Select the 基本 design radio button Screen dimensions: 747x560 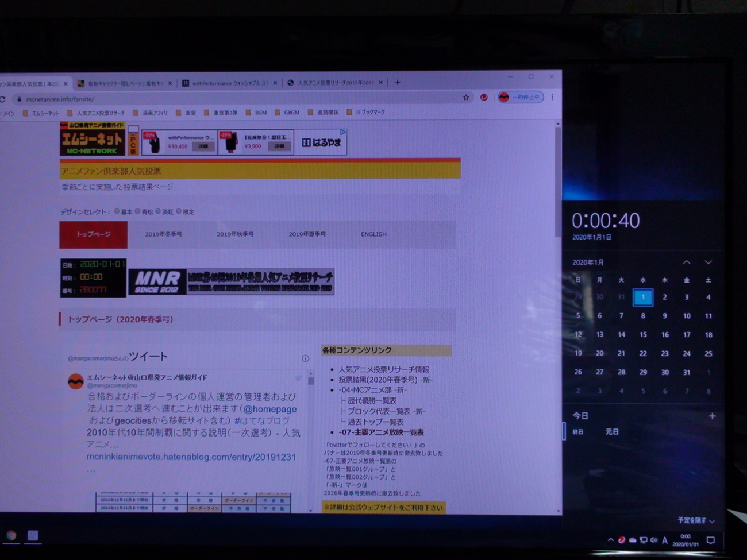click(117, 211)
